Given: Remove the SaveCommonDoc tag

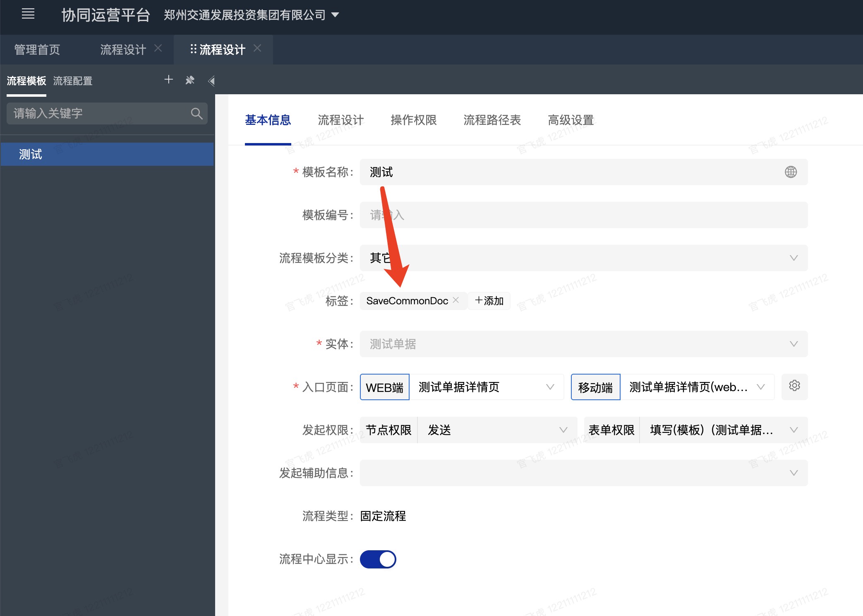Looking at the screenshot, I should [456, 300].
